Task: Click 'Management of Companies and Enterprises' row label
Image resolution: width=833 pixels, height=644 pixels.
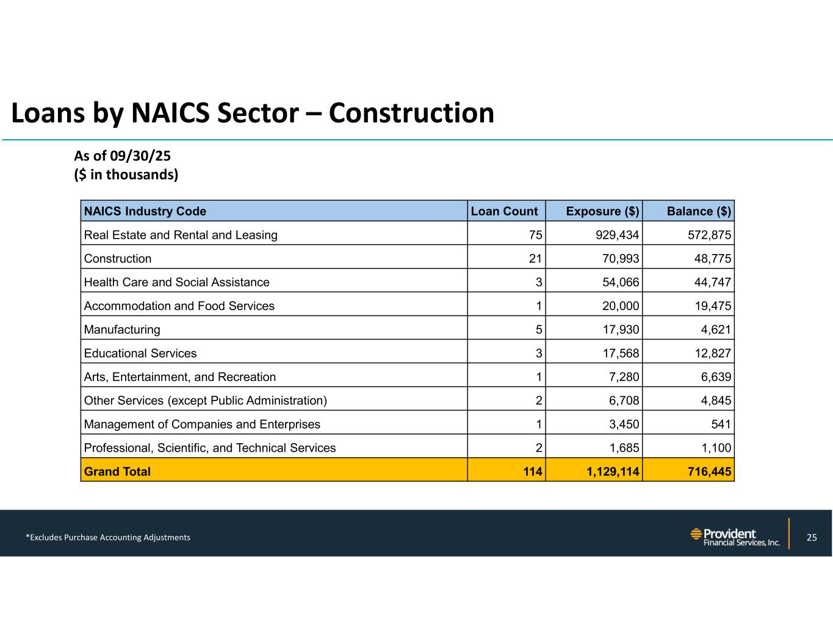Action: (x=201, y=424)
